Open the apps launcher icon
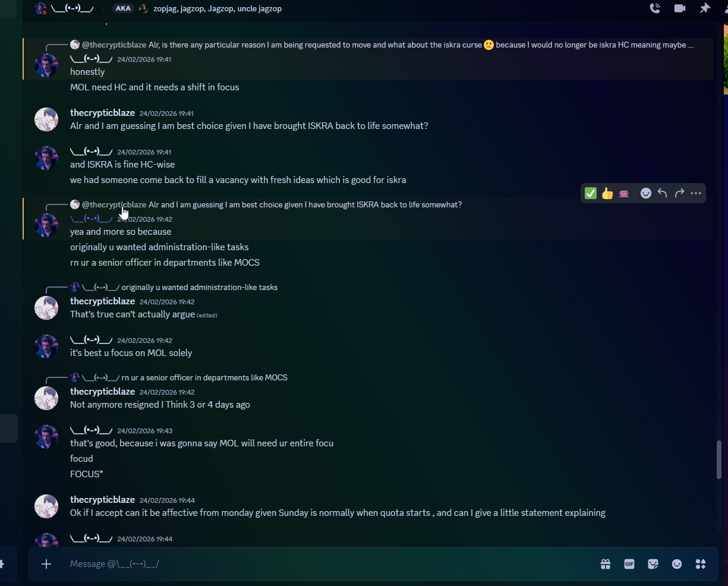The height and width of the screenshot is (586, 728). [701, 564]
